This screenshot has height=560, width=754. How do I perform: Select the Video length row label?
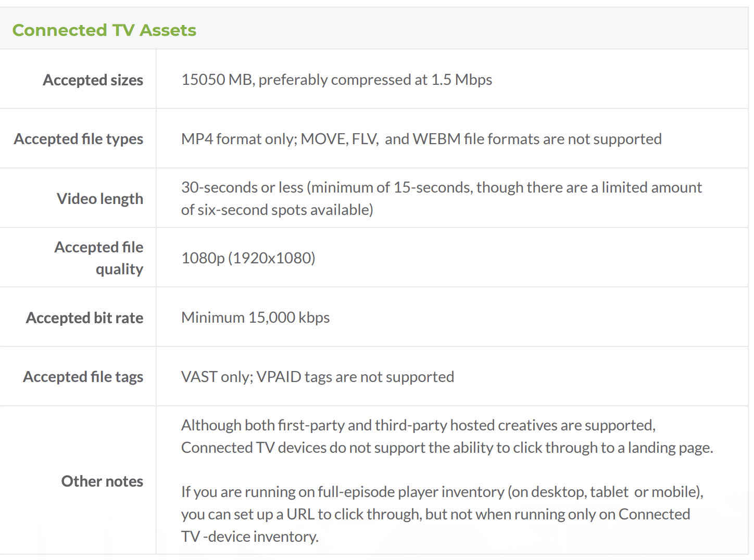pyautogui.click(x=100, y=199)
